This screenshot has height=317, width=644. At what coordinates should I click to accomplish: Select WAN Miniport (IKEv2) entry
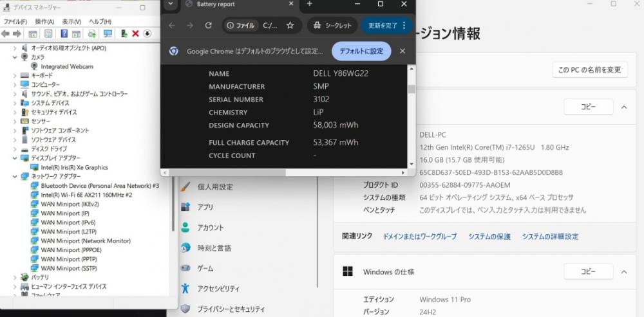[x=70, y=204]
